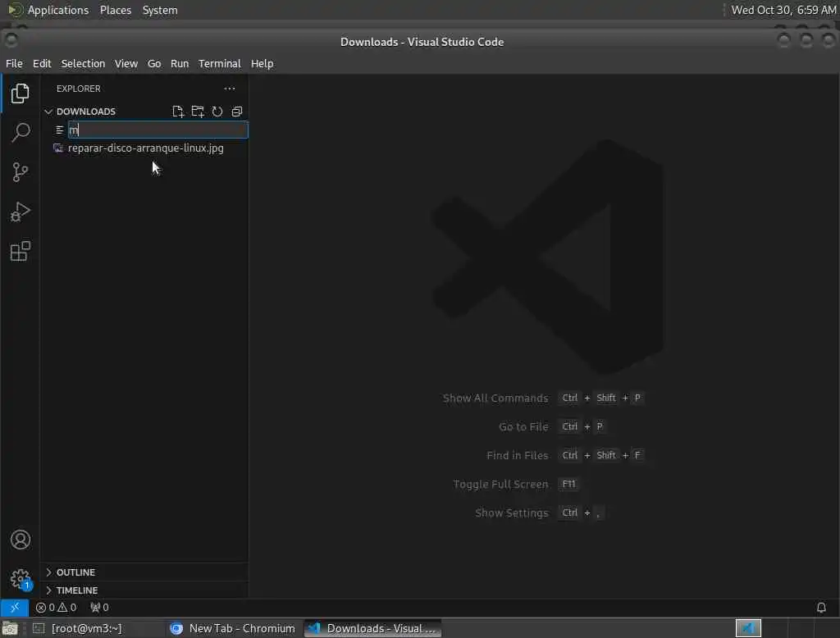Refresh the Explorer file list
The width and height of the screenshot is (840, 638).
217,112
